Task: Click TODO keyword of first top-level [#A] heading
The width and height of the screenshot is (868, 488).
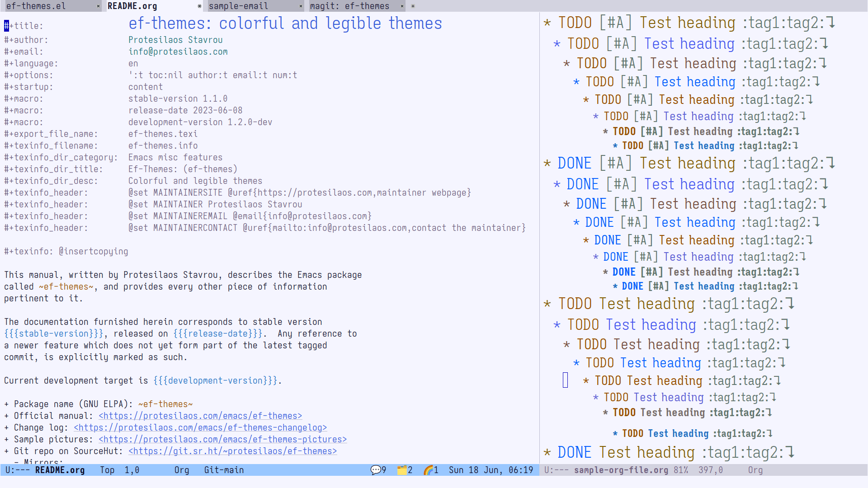Action: tap(575, 23)
